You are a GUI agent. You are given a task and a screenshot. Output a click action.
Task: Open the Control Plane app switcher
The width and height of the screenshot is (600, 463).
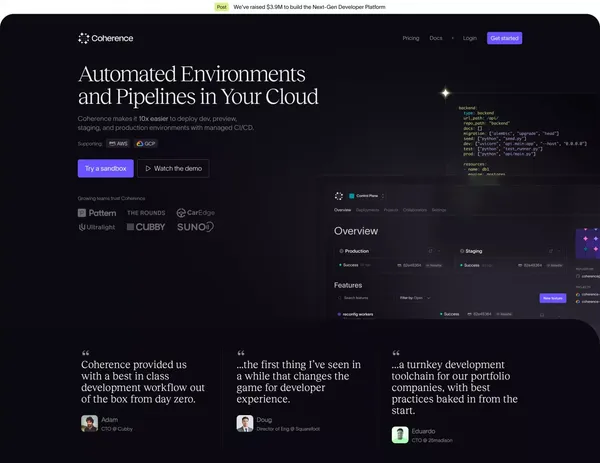[x=367, y=196]
